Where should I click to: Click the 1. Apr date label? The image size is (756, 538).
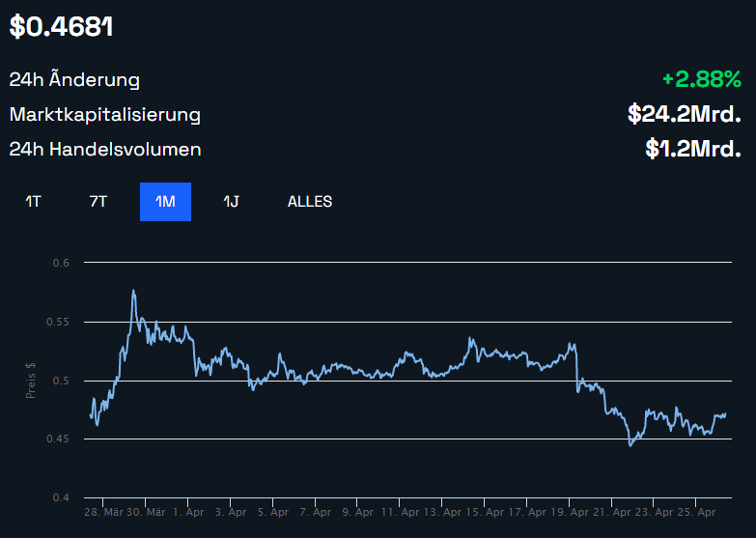[x=187, y=513]
